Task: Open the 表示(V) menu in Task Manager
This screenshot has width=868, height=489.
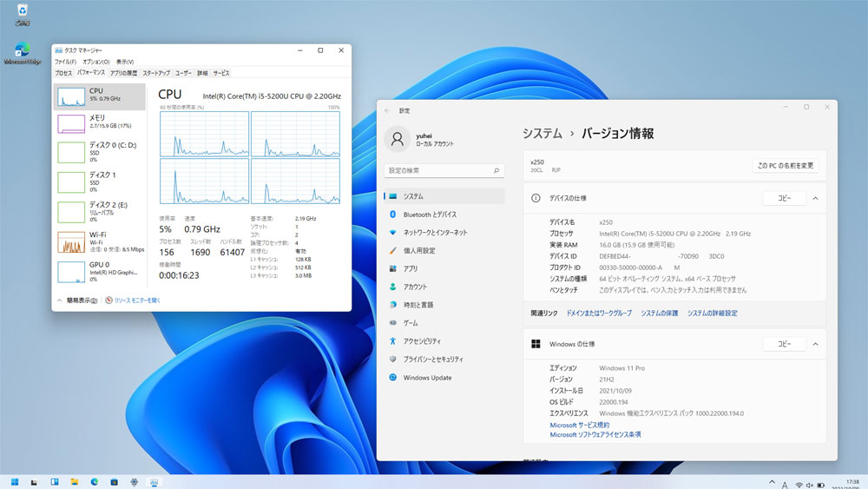Action: (x=124, y=62)
